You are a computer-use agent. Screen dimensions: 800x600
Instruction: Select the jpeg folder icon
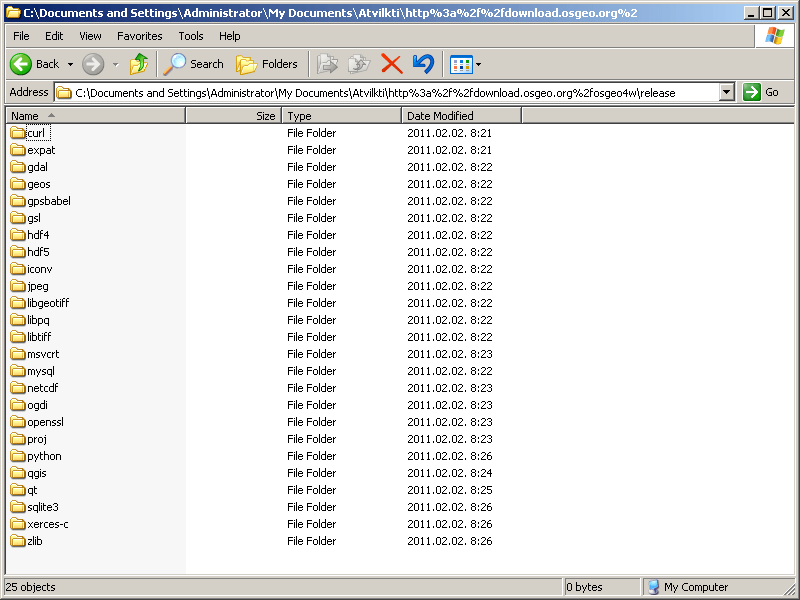pyautogui.click(x=17, y=286)
